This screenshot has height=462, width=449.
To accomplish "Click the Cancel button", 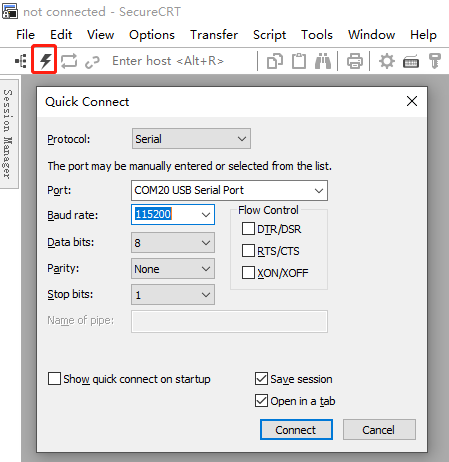I will (379, 430).
